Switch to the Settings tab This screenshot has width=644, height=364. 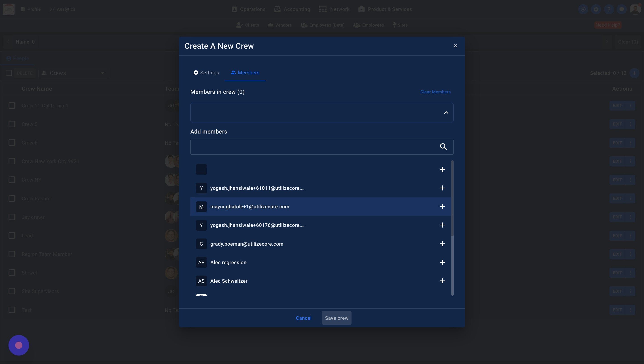[206, 73]
